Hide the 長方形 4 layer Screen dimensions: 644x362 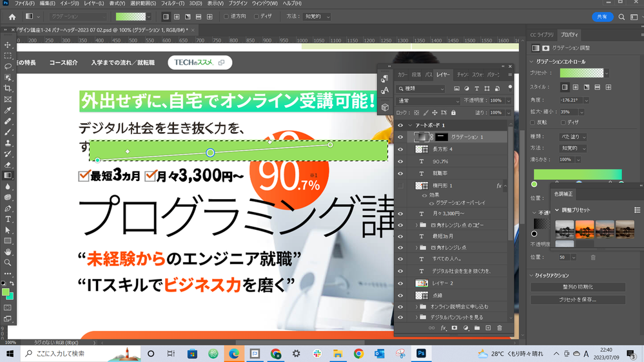click(400, 149)
